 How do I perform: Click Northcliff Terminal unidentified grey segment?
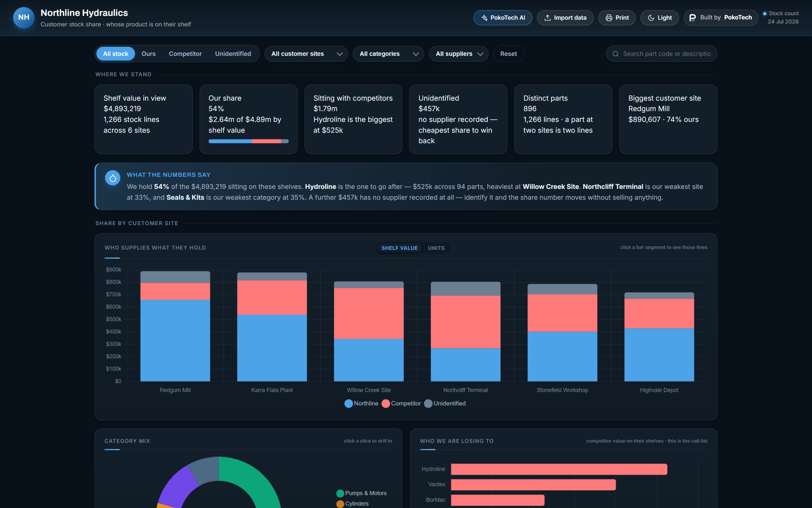[x=465, y=289]
